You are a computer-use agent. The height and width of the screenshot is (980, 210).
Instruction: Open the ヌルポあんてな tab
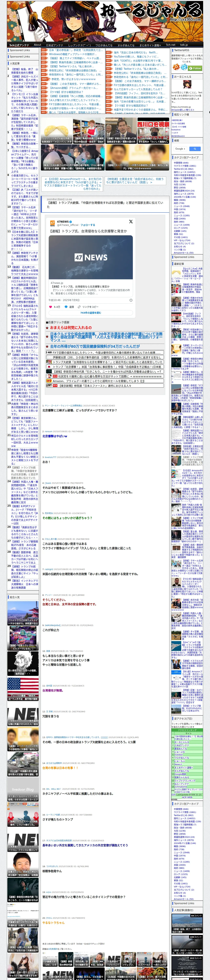[x=126, y=45]
